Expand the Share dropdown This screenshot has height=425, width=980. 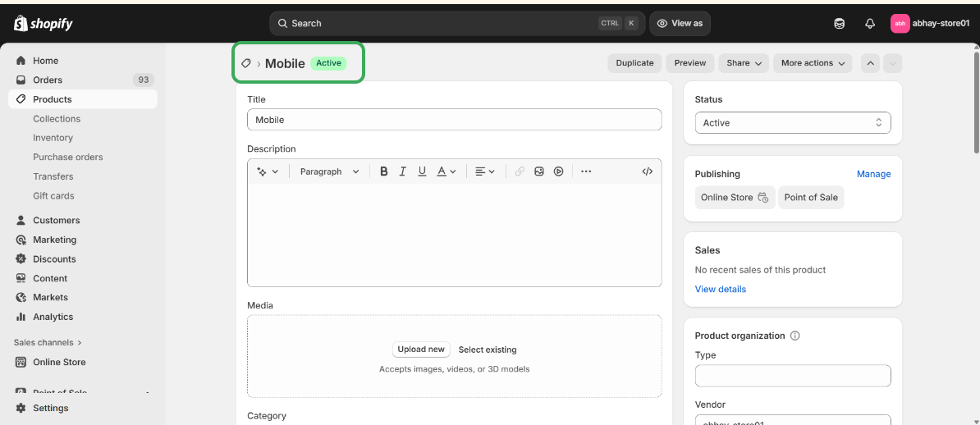744,63
